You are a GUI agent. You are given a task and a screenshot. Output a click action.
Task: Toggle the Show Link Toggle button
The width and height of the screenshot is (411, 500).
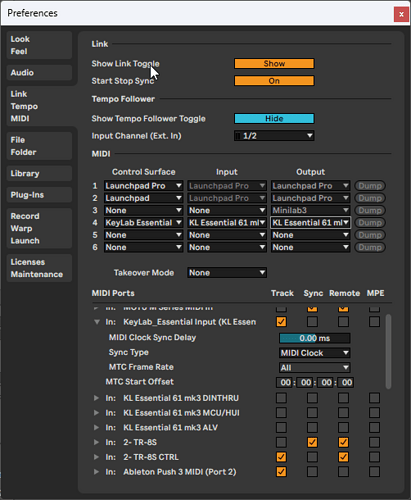[274, 64]
